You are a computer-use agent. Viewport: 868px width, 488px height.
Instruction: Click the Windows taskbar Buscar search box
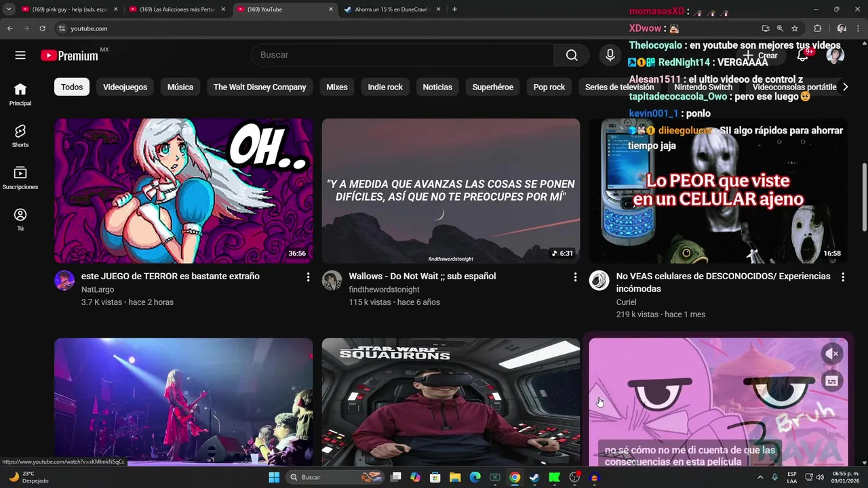[336, 477]
